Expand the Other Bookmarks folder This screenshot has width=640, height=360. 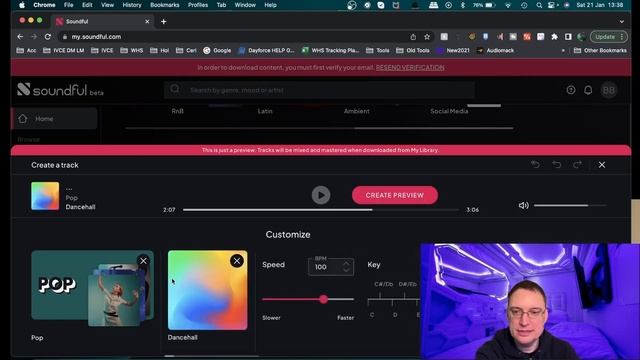pos(600,50)
